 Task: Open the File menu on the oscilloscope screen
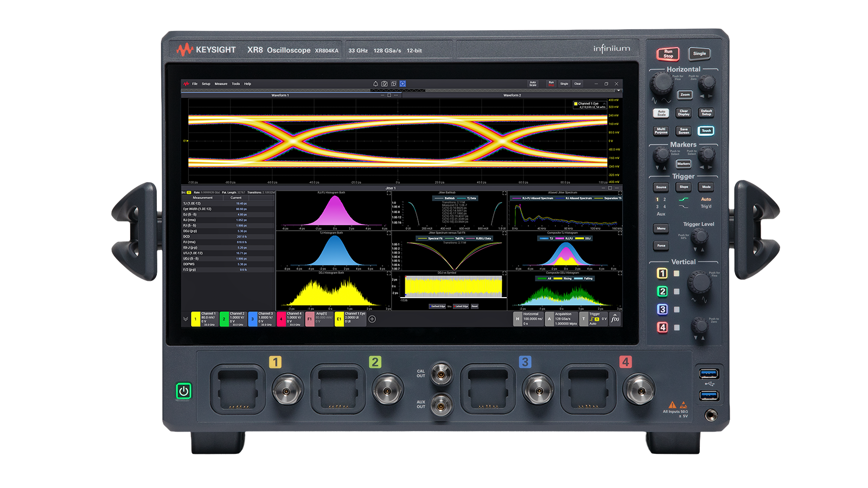(195, 84)
